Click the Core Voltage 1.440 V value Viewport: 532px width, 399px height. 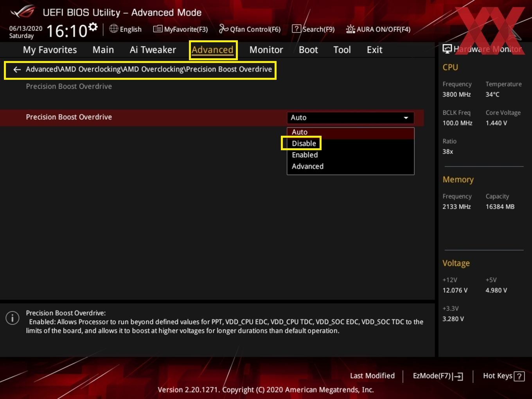click(496, 123)
